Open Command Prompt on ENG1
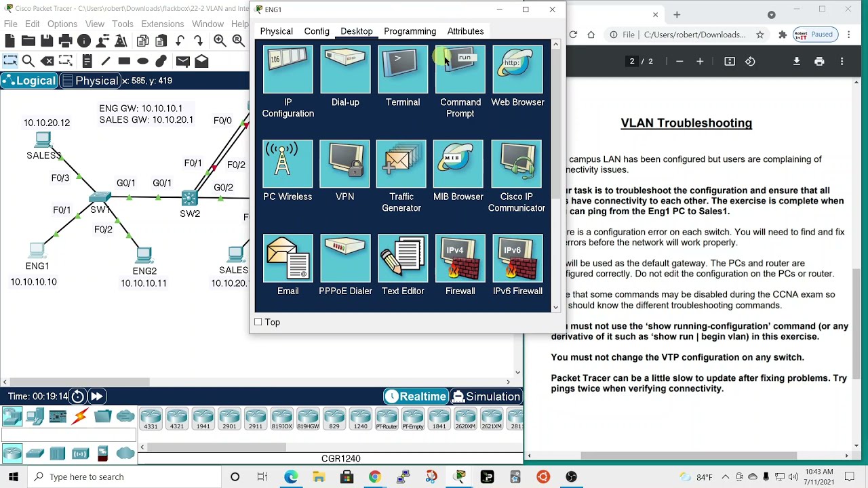The image size is (868, 488). (460, 69)
